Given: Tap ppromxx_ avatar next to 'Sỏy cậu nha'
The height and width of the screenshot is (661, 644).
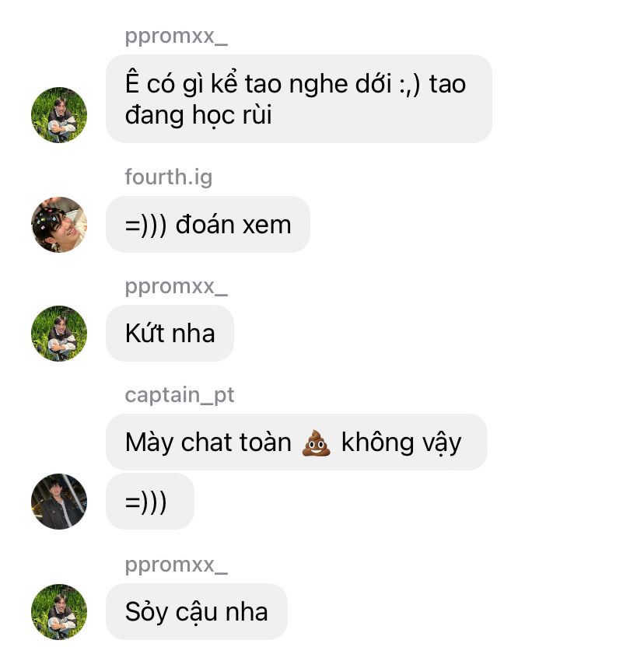Looking at the screenshot, I should pyautogui.click(x=59, y=612).
